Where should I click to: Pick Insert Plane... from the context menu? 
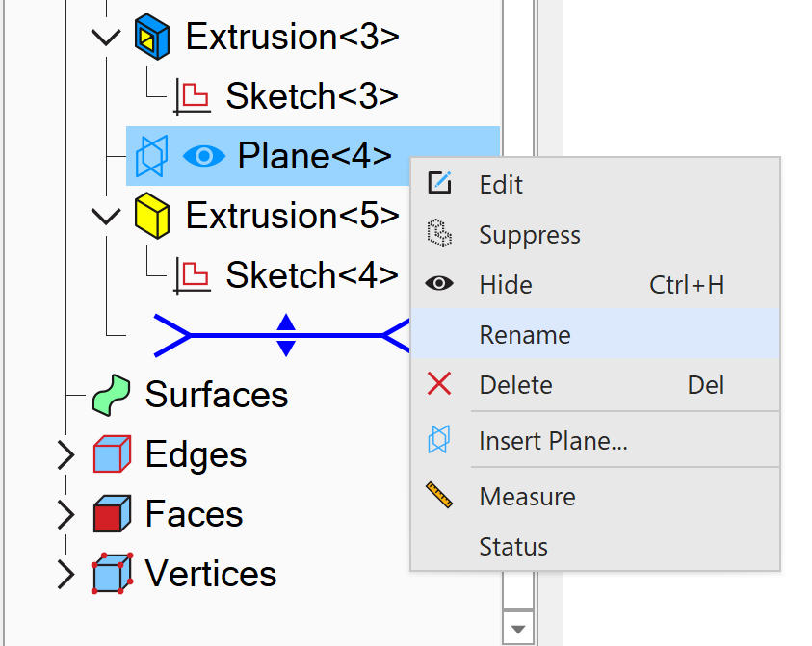click(553, 441)
